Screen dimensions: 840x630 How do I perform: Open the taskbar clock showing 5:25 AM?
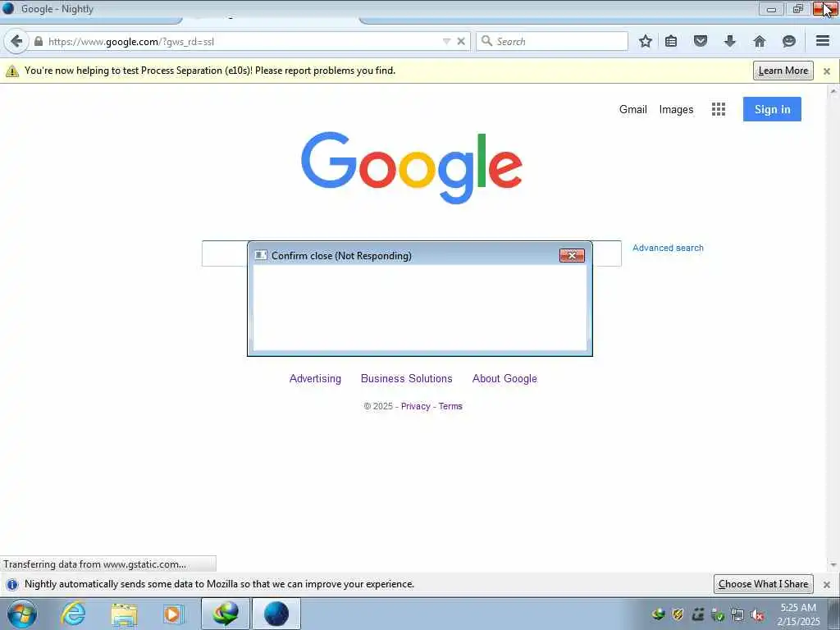pos(798,614)
